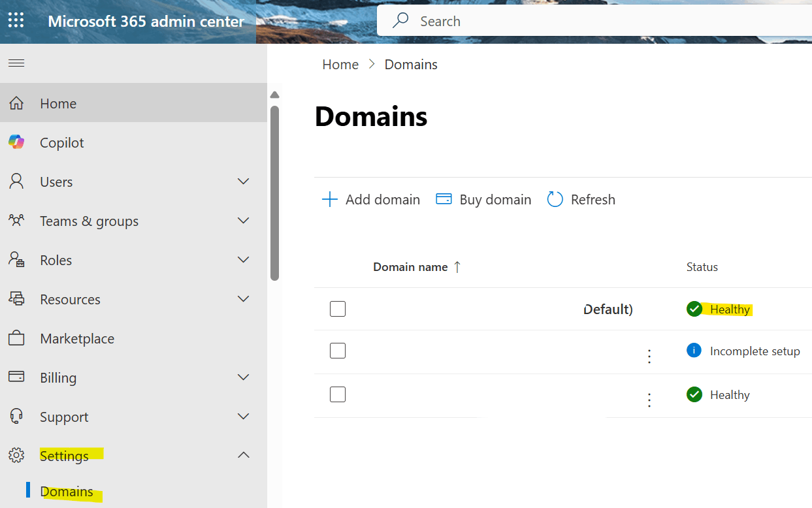Click the Marketplace shopping bag icon

pyautogui.click(x=16, y=338)
